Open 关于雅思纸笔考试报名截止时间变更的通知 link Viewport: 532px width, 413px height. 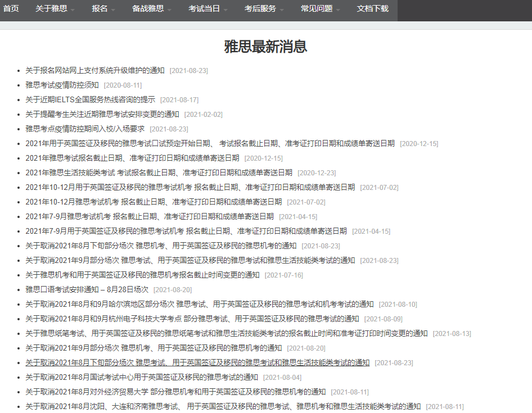tap(226, 333)
